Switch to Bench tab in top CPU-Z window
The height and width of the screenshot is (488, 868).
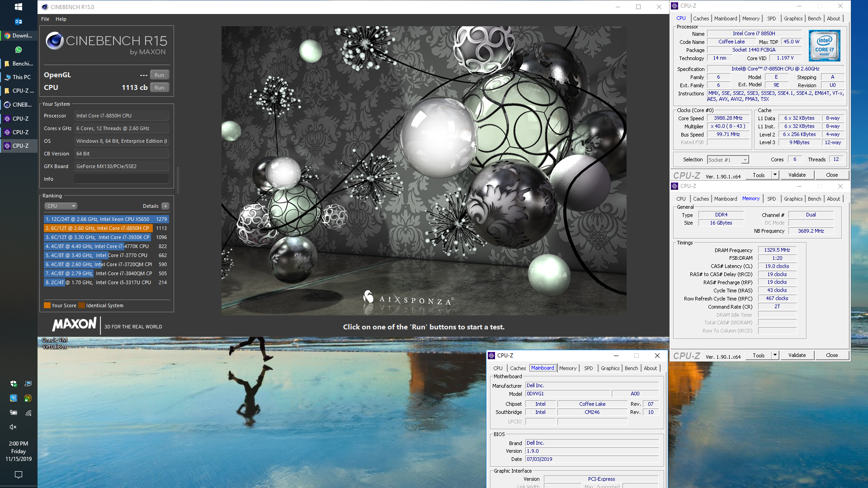click(x=815, y=19)
